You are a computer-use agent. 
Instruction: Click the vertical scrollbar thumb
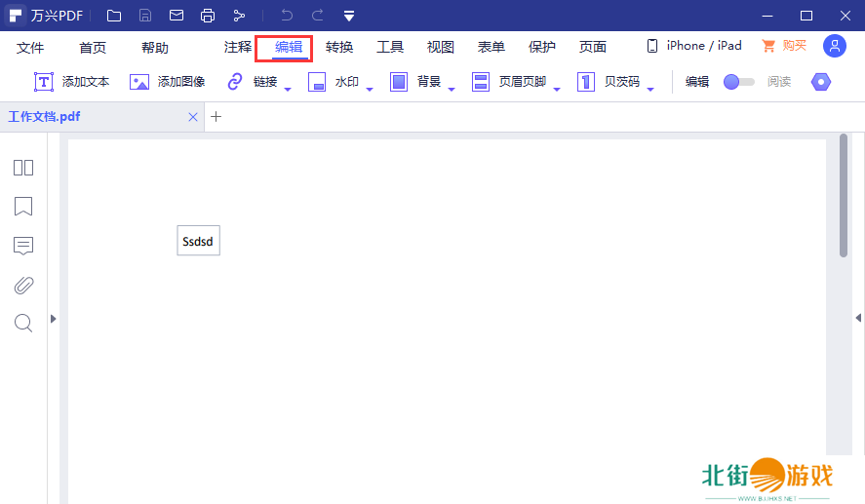pyautogui.click(x=844, y=195)
